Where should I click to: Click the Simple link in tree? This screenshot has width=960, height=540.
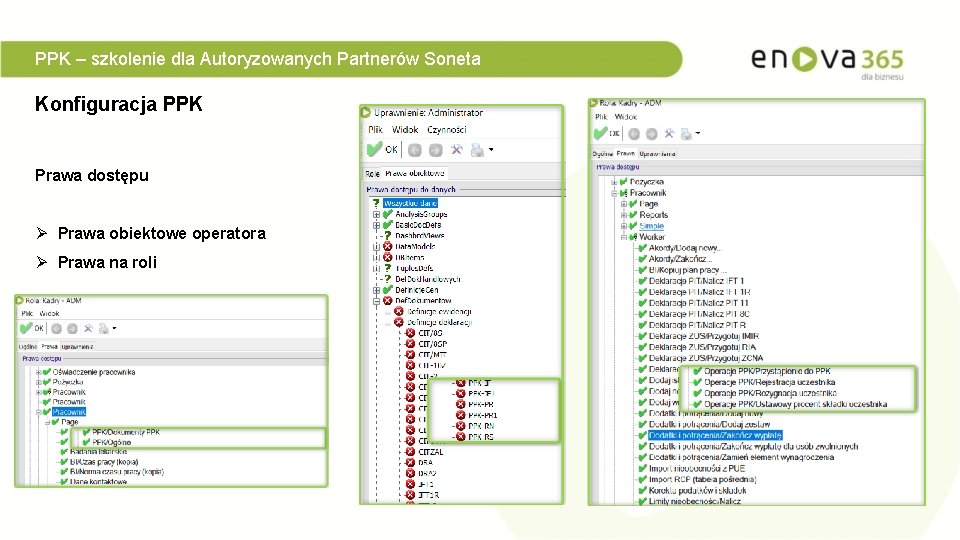click(651, 226)
